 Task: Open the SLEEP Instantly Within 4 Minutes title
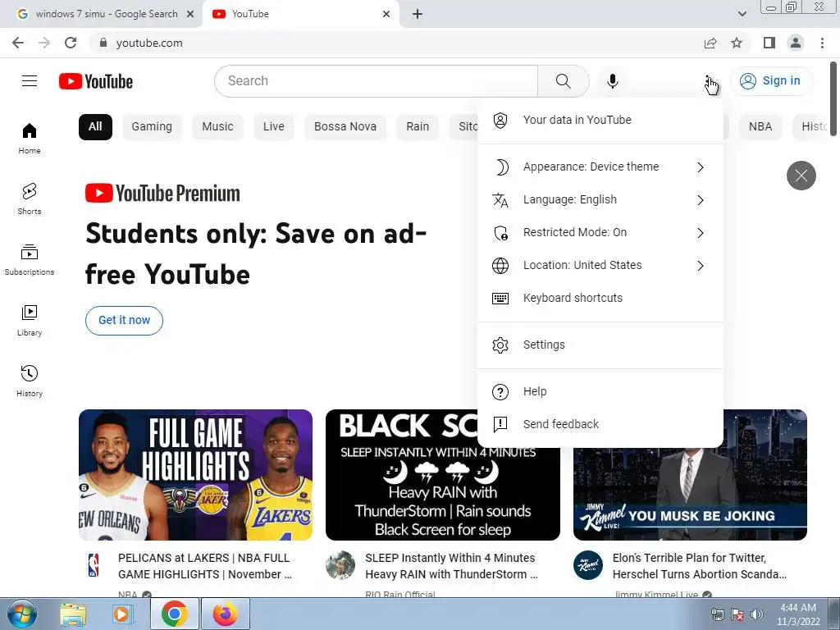(452, 566)
